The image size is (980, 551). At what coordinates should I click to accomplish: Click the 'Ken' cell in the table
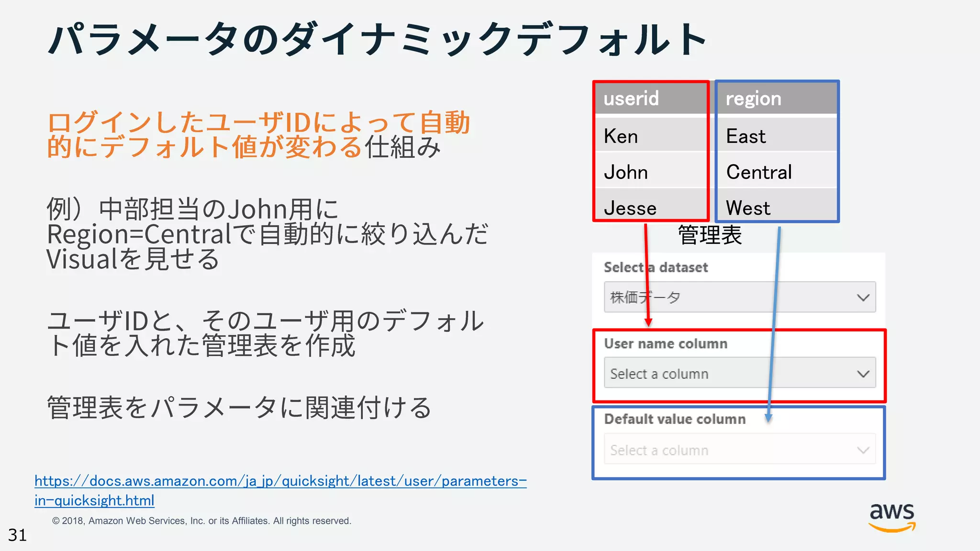(651, 135)
